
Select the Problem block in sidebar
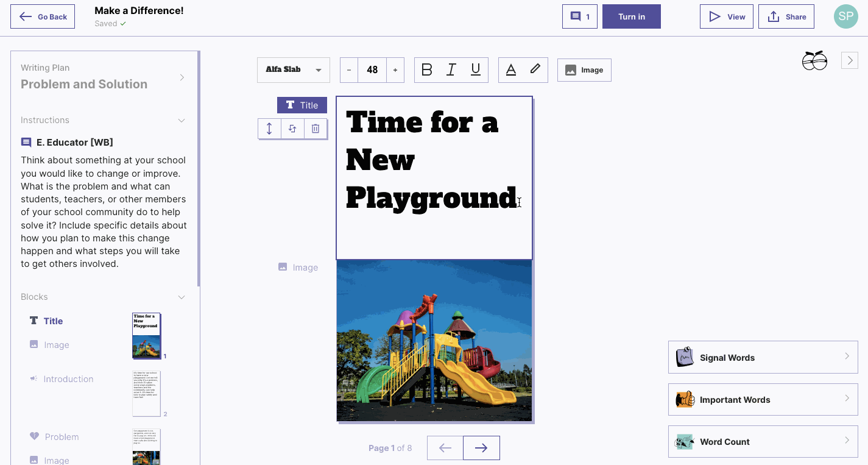(x=62, y=437)
